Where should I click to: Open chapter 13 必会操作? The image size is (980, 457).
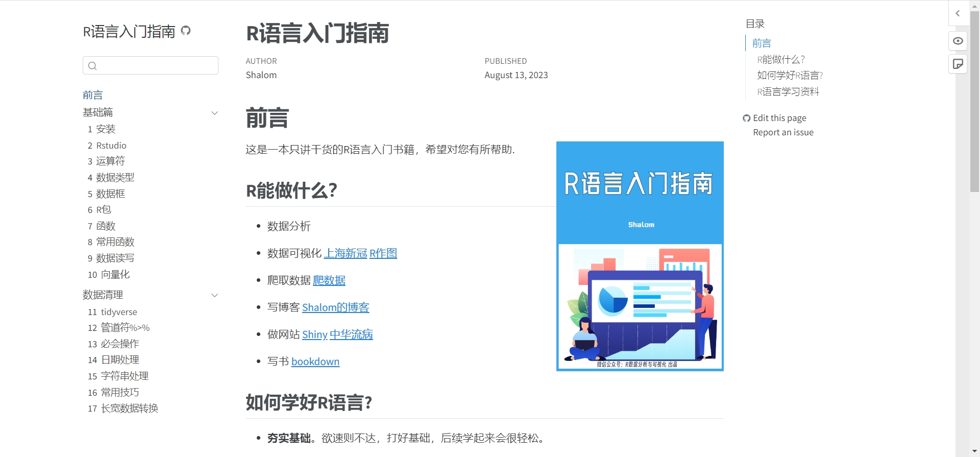click(x=113, y=344)
